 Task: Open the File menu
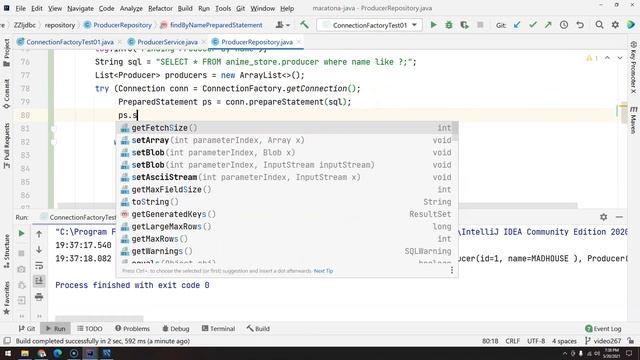pyautogui.click(x=20, y=8)
